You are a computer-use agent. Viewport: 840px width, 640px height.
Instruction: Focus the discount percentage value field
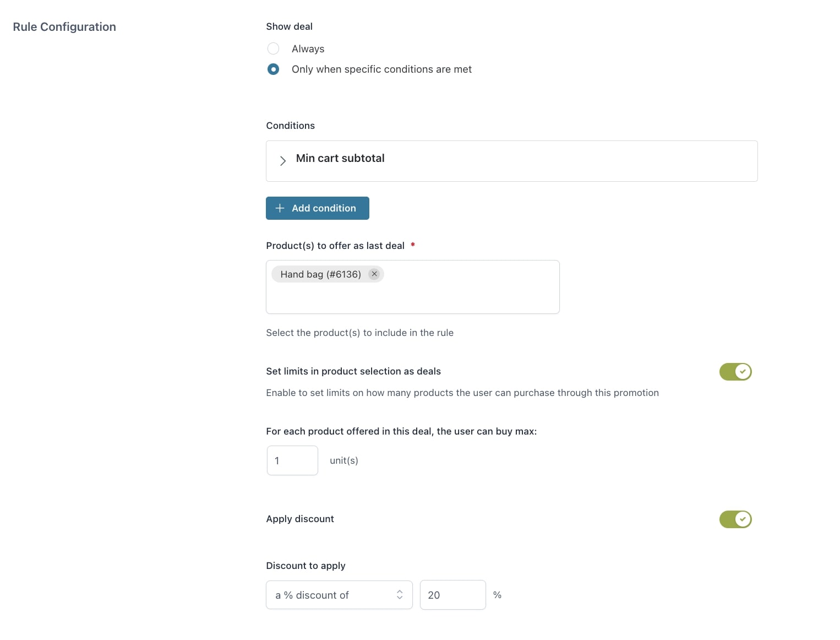pos(452,595)
